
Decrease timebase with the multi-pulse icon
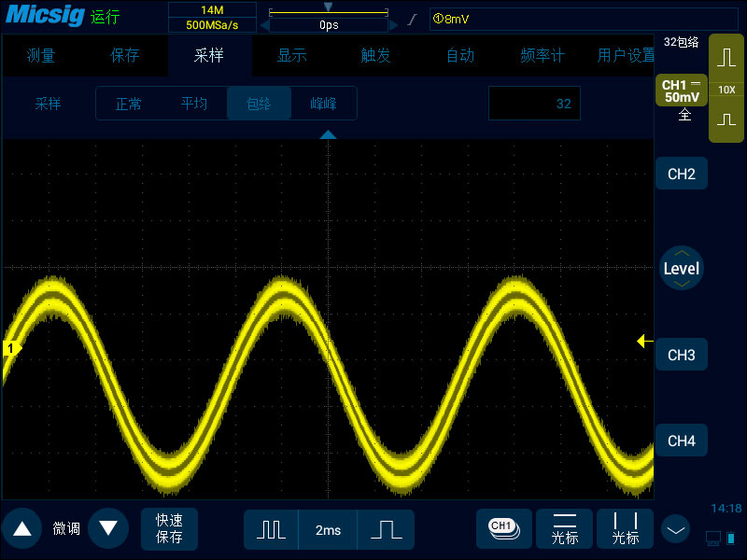click(x=271, y=529)
